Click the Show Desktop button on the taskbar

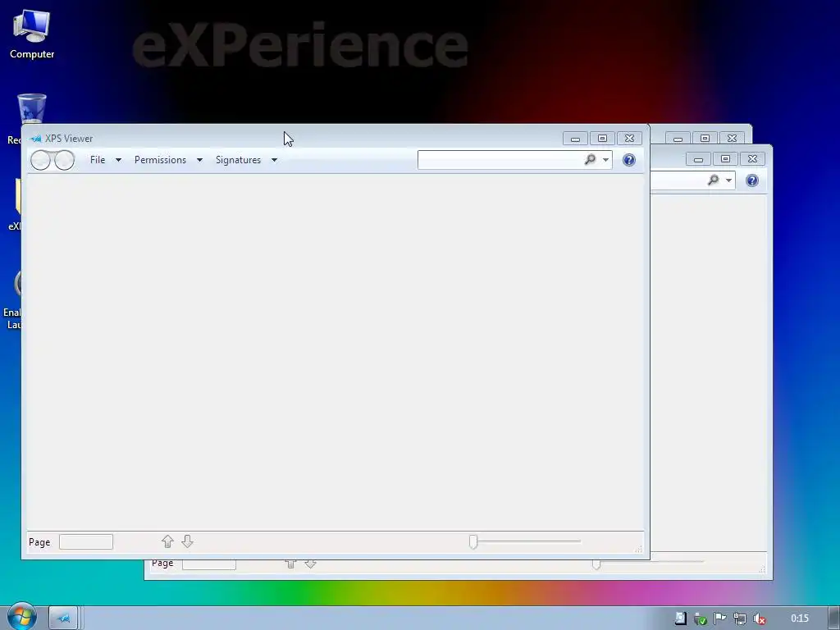[x=834, y=619]
